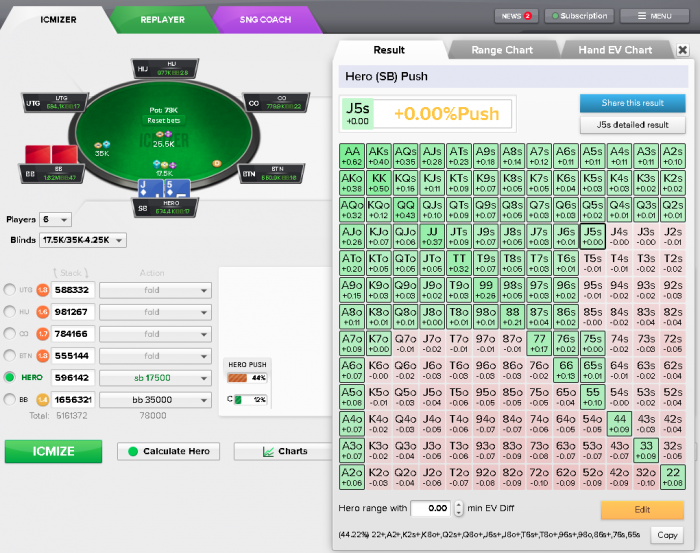Viewport: 700px width, 553px height.
Task: Switch to the REPLAYER tab
Action: click(x=162, y=20)
